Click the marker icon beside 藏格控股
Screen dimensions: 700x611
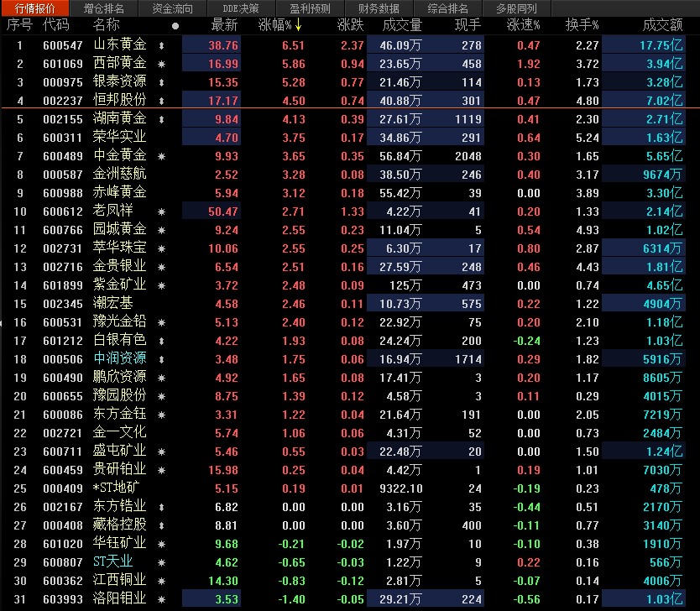point(162,525)
